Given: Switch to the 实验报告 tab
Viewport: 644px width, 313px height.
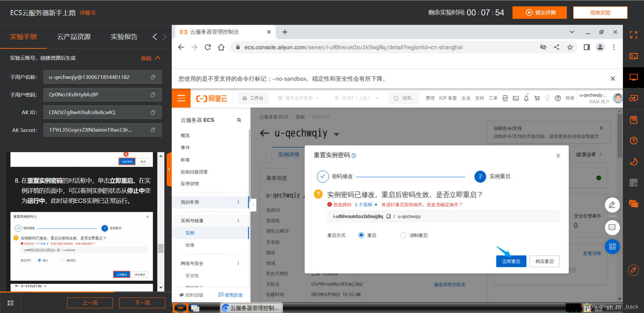Looking at the screenshot, I should tap(124, 37).
